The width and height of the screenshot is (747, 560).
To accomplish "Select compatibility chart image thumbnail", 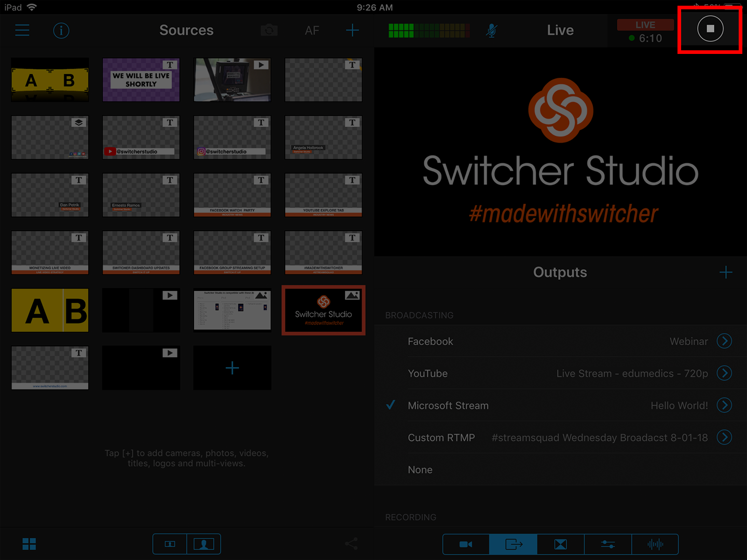I will [x=232, y=310].
